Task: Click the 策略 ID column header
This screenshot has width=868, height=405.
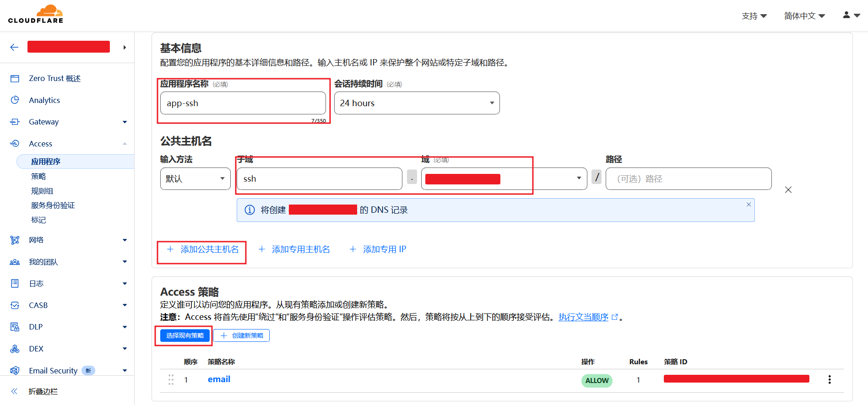Action: [676, 362]
